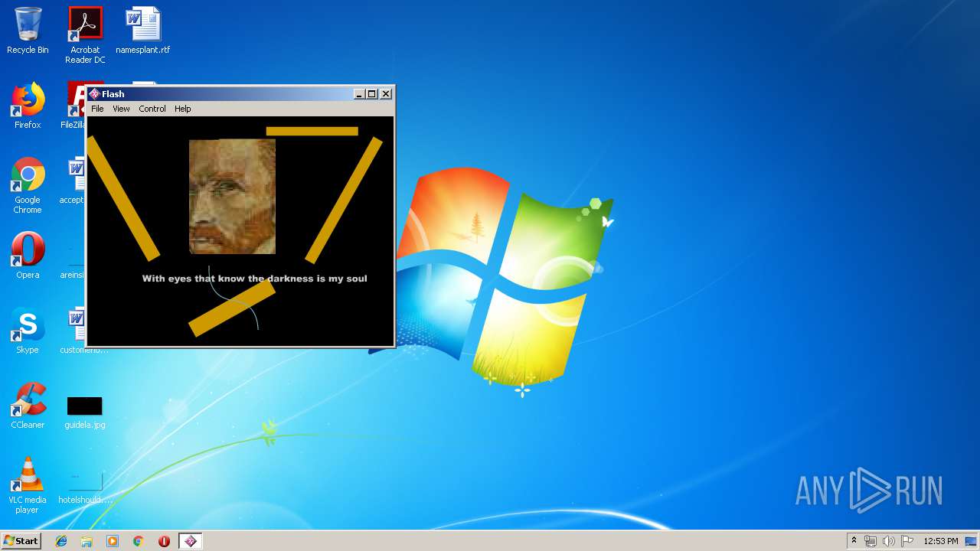Image resolution: width=980 pixels, height=551 pixels.
Task: Minimize the Flash window
Action: pyautogui.click(x=359, y=94)
